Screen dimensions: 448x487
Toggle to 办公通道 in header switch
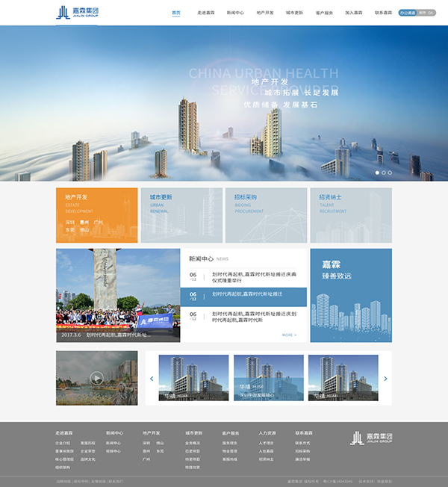pyautogui.click(x=408, y=13)
